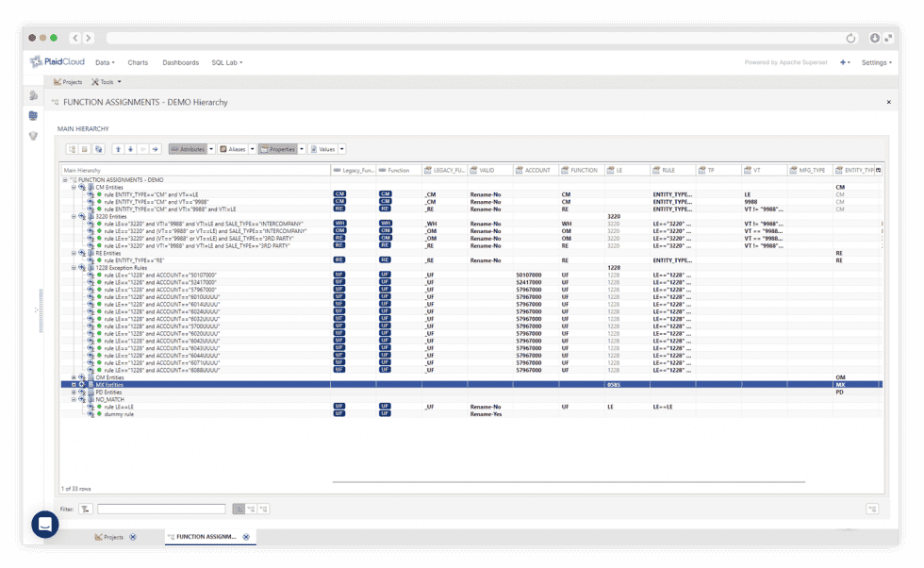This screenshot has height=568, width=924.
Task: Collapse the RE Entities tree node
Action: click(x=74, y=253)
